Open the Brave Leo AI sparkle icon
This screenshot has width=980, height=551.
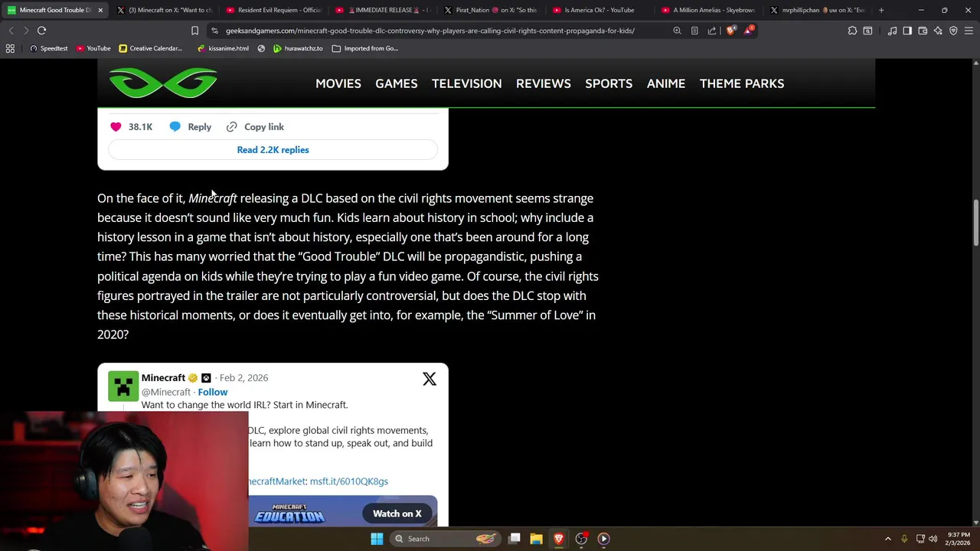click(x=938, y=31)
